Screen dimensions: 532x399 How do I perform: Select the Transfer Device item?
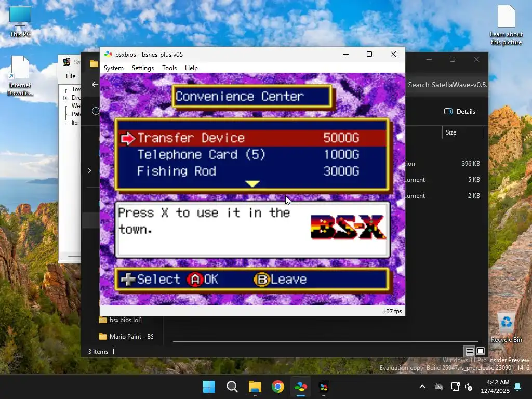click(253, 138)
